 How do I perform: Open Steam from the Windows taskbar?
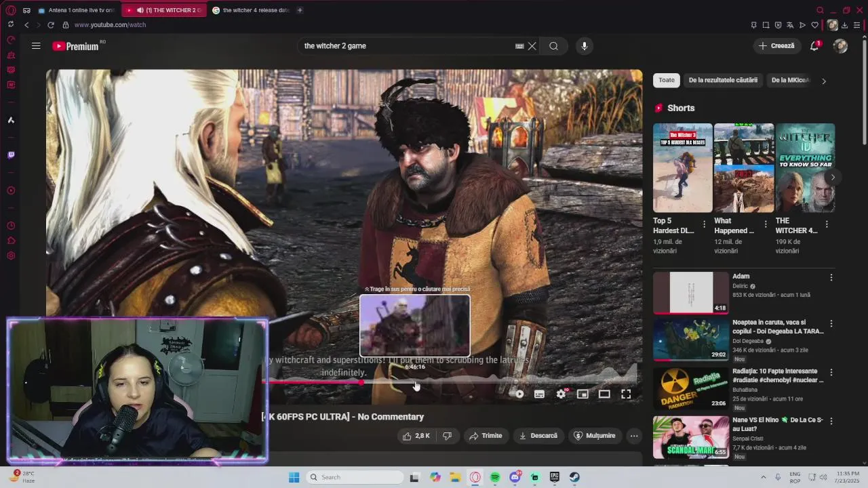click(574, 477)
